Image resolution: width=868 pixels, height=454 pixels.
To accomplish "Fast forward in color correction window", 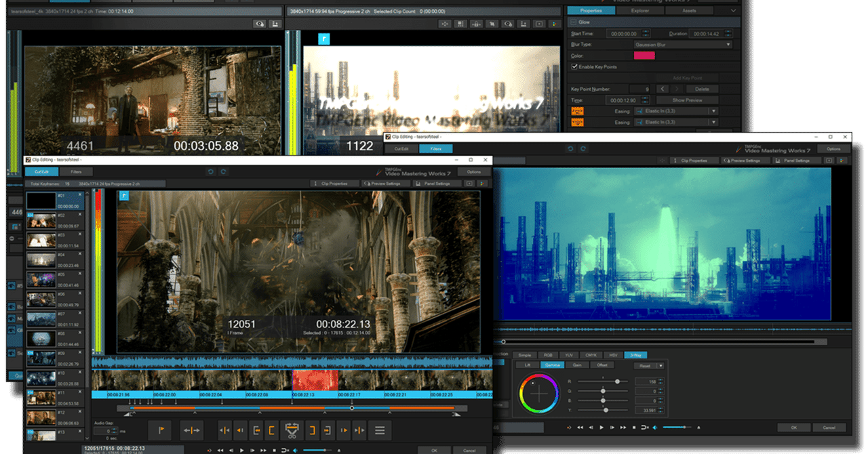I will [623, 428].
